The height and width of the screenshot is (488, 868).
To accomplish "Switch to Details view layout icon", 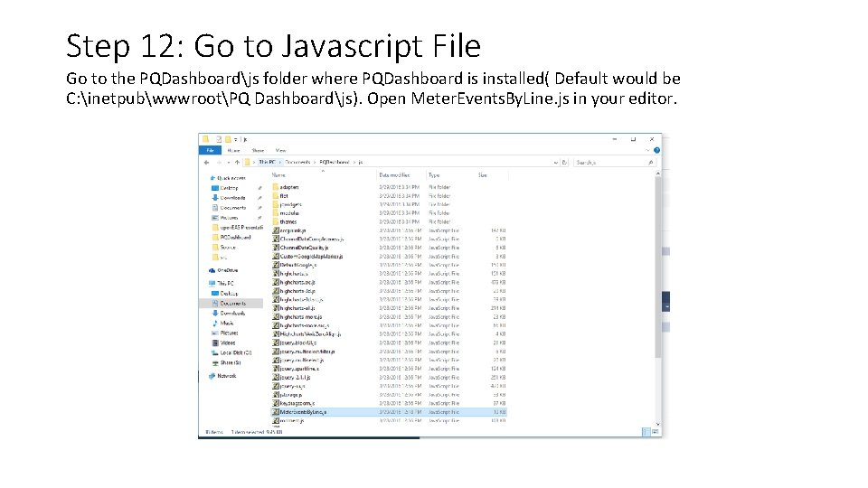I will (646, 432).
